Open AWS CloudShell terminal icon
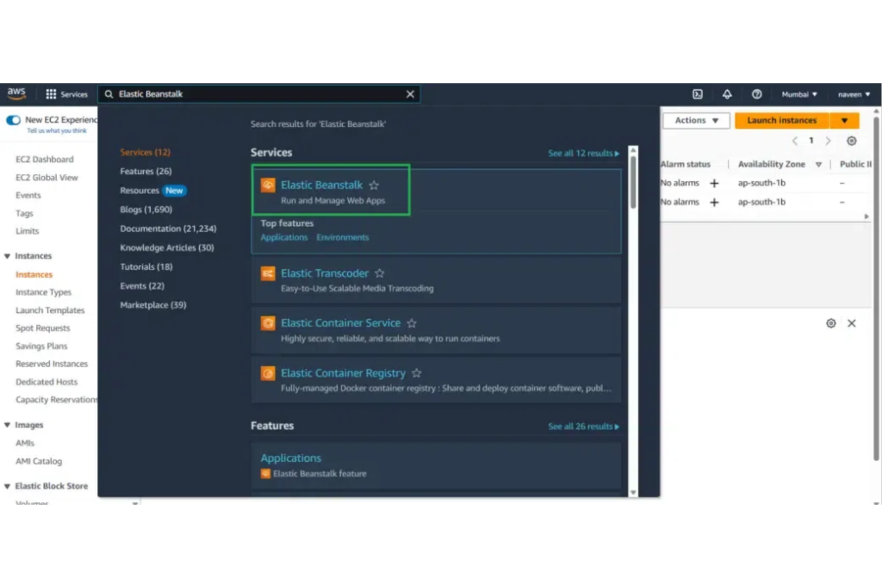Screen dimensions: 882x588 [697, 94]
